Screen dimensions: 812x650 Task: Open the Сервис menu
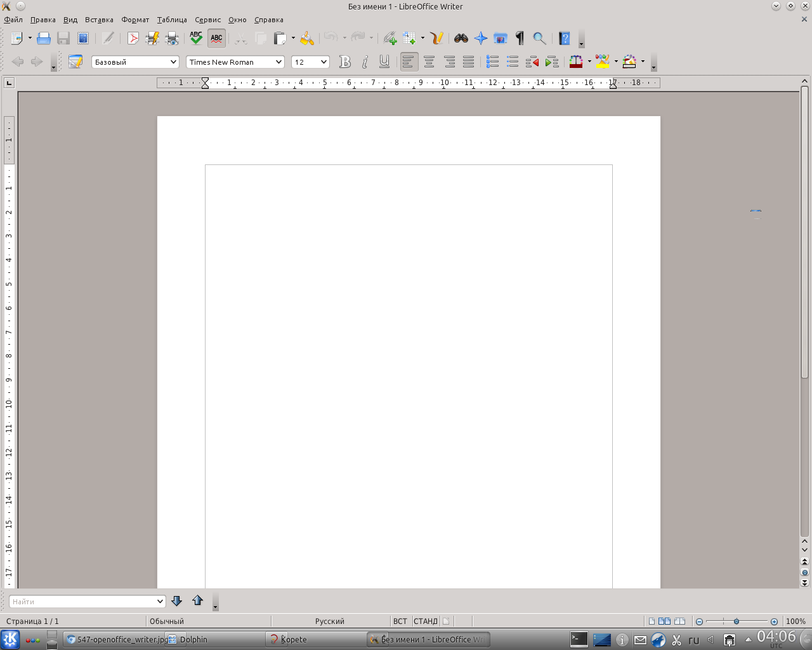207,20
